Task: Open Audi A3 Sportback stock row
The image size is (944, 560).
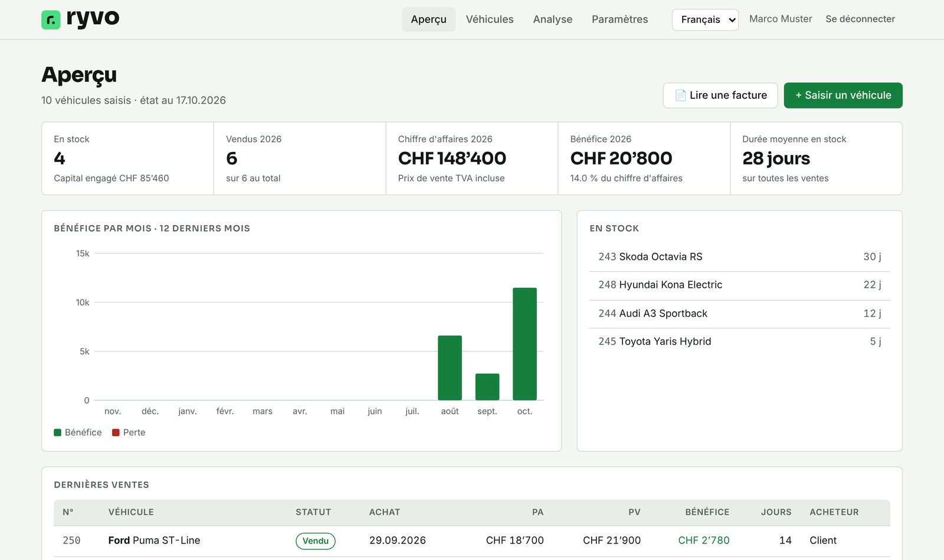Action: point(739,314)
